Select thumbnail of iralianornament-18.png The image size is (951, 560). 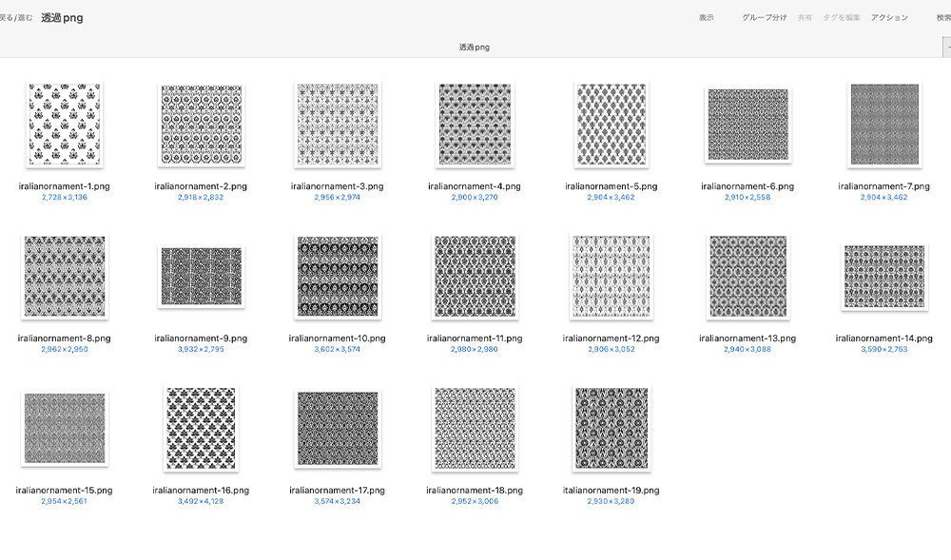tap(475, 429)
